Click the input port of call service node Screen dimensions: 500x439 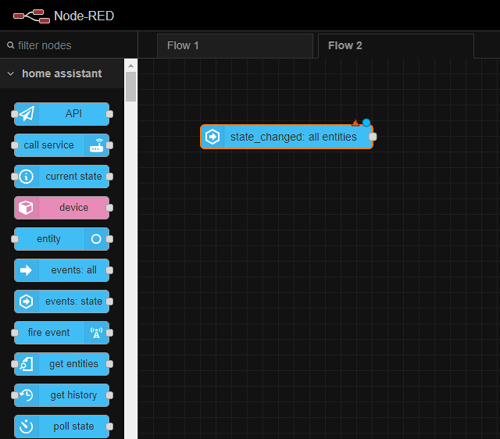pyautogui.click(x=14, y=145)
